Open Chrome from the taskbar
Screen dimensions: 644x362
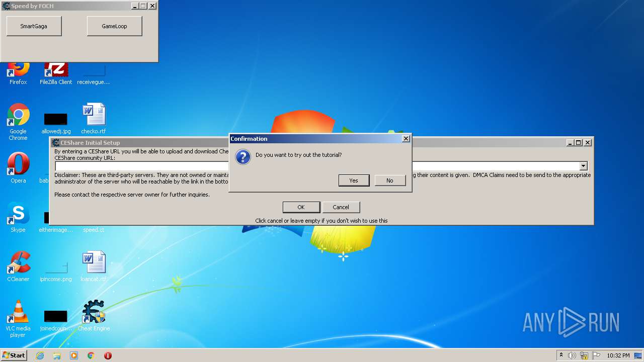tap(91, 355)
